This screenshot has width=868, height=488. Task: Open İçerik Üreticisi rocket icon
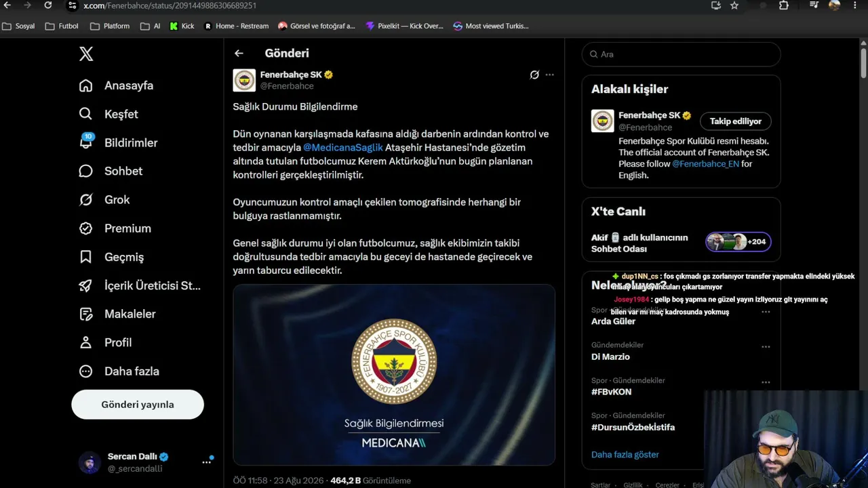pyautogui.click(x=85, y=285)
